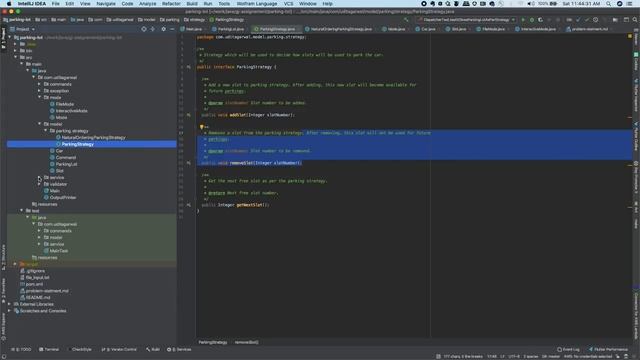Select MainTest in the test tree
Screen dimensions: 640x360
[58, 251]
